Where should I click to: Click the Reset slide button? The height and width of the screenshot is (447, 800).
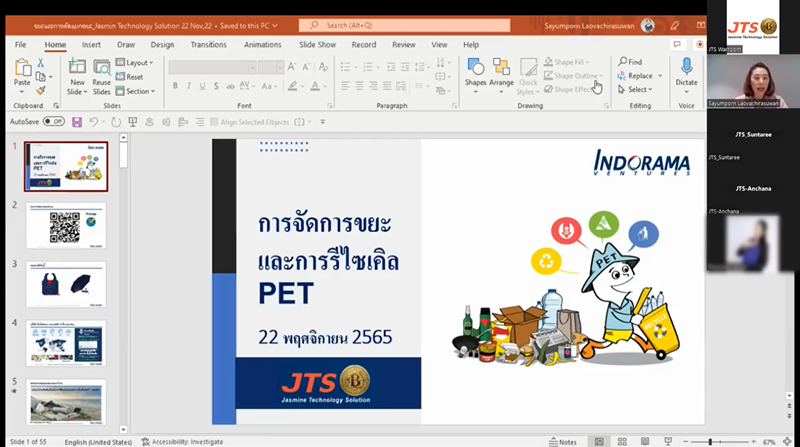click(x=130, y=77)
